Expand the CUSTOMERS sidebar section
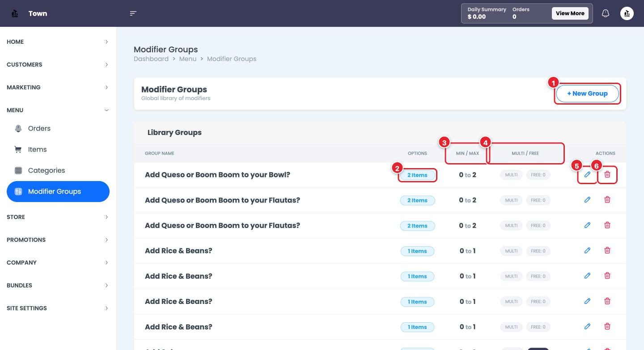 tap(58, 64)
